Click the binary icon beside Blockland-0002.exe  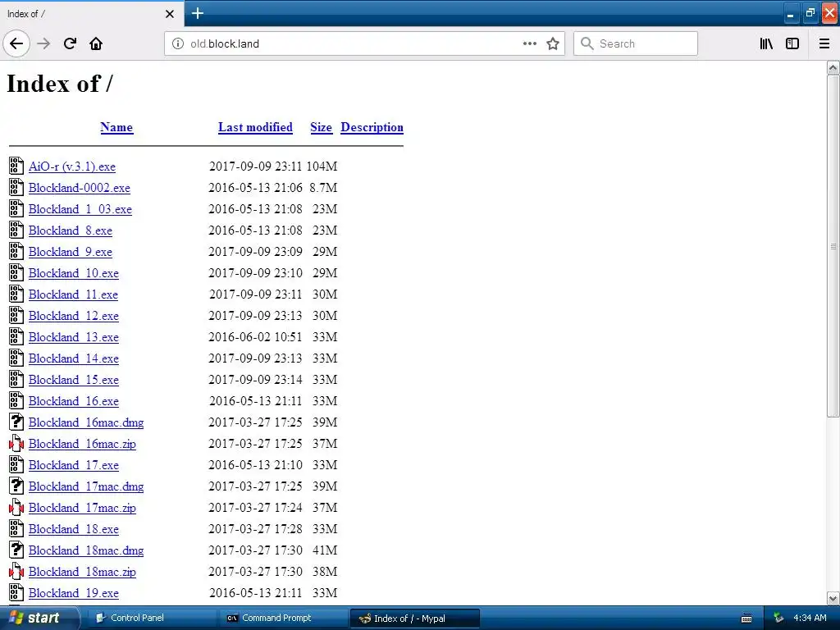[16, 188]
